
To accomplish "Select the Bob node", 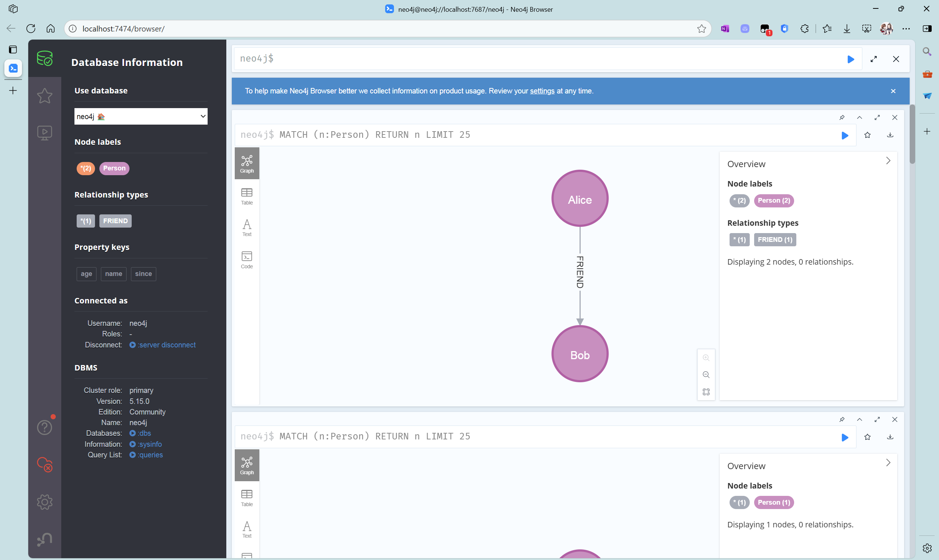I will [x=580, y=354].
